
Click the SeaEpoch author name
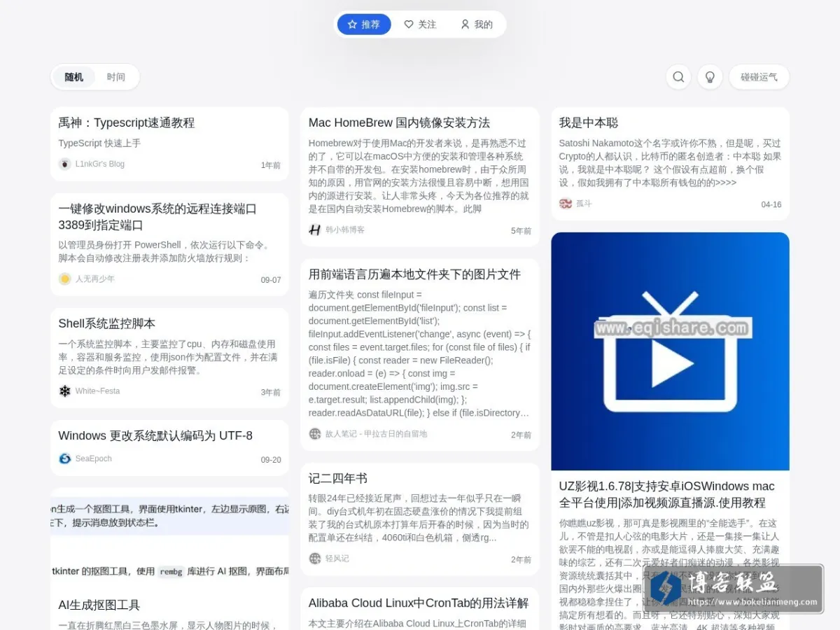[x=94, y=458]
